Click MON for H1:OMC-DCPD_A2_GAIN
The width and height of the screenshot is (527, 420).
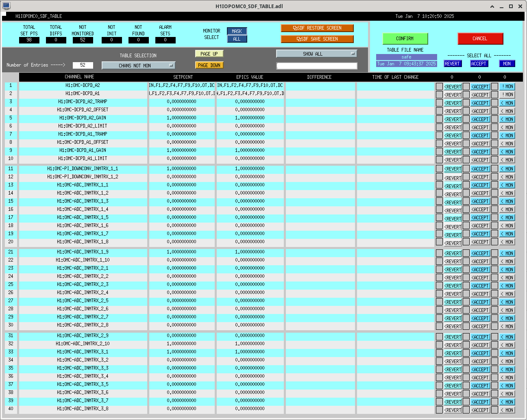(x=507, y=119)
